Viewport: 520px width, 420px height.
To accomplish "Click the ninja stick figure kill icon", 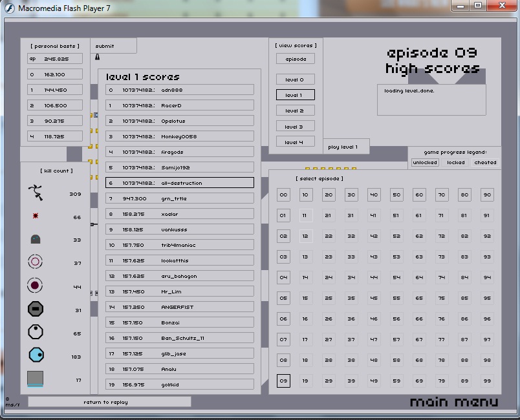I will 36,193.
